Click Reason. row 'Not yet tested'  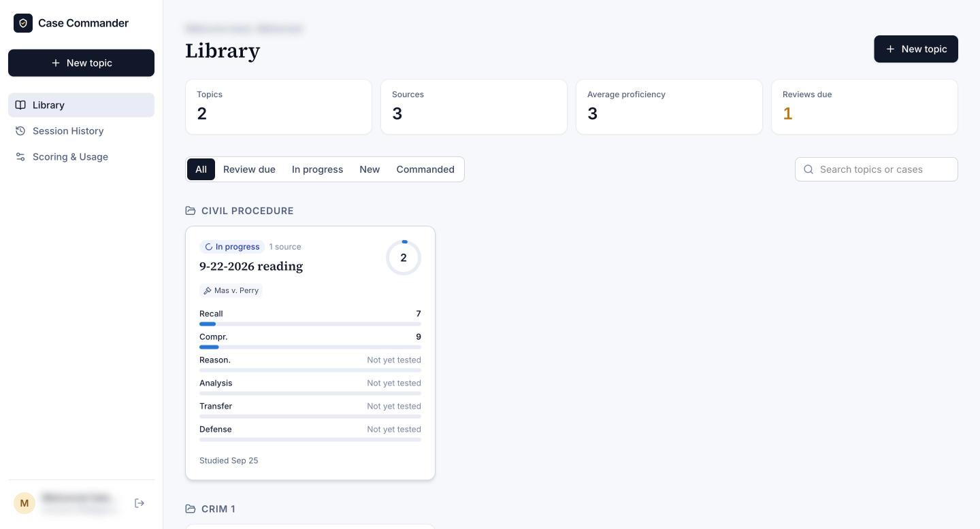coord(394,360)
